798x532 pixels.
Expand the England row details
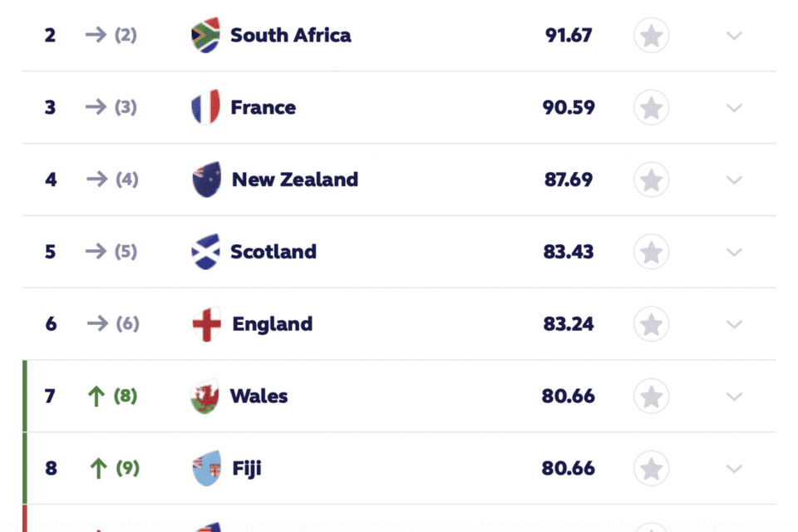pyautogui.click(x=734, y=324)
